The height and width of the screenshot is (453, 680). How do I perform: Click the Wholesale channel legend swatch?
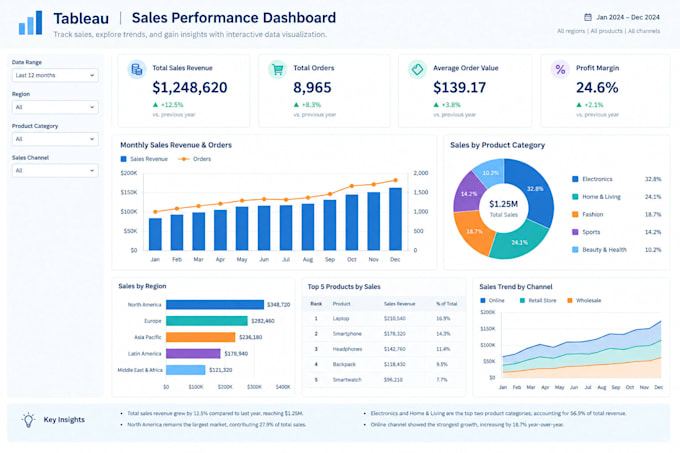pos(570,300)
